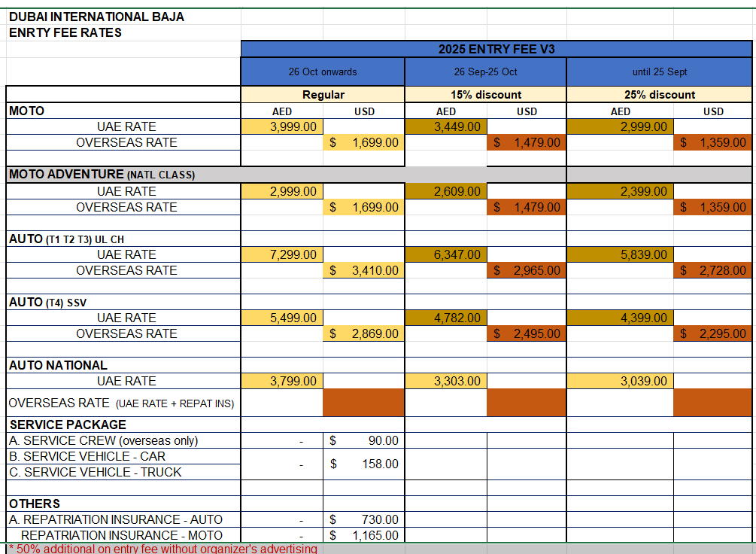Click the $90.00 service crew cell
The image size is (756, 554).
364,440
